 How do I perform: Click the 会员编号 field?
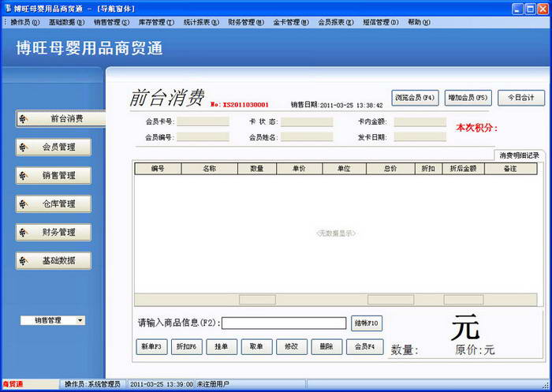point(203,137)
